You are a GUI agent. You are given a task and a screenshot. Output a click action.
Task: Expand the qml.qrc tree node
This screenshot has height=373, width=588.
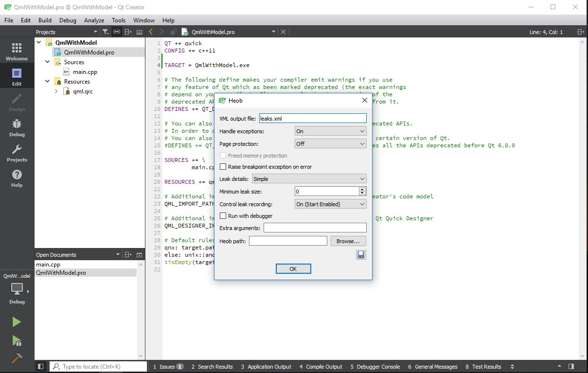tap(56, 91)
